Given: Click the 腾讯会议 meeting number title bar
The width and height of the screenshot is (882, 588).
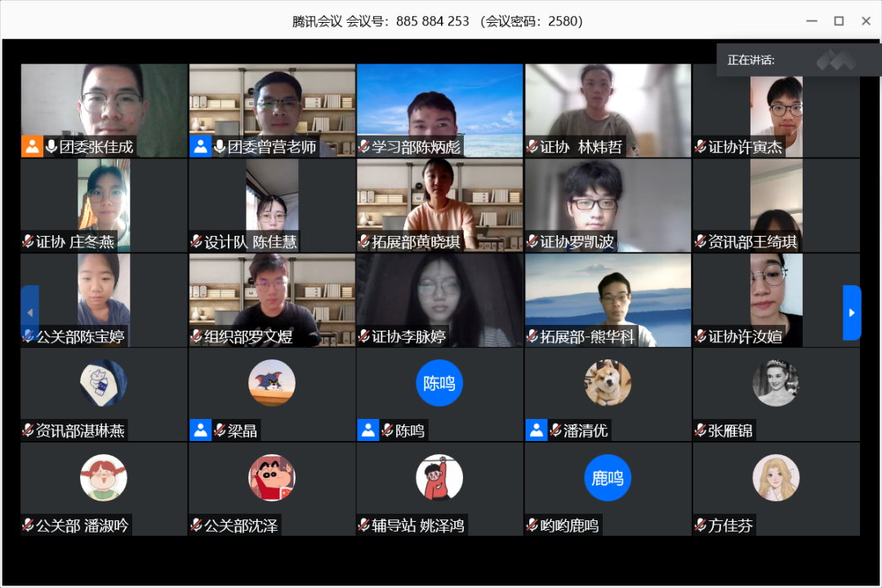Looking at the screenshot, I should click(438, 21).
